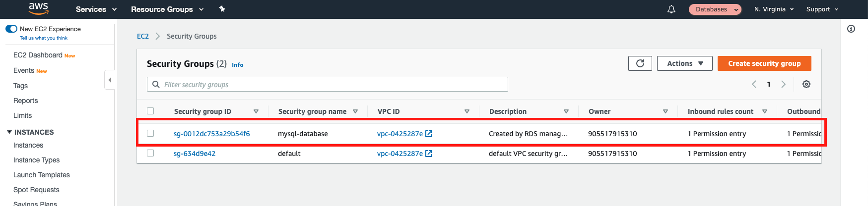Click Security Groups breadcrumb text
Viewport: 868px width, 206px height.
tap(192, 36)
